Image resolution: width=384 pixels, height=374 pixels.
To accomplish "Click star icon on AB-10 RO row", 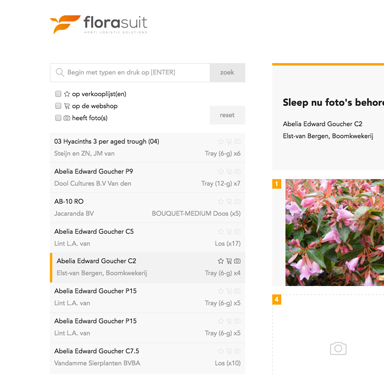I will (221, 202).
